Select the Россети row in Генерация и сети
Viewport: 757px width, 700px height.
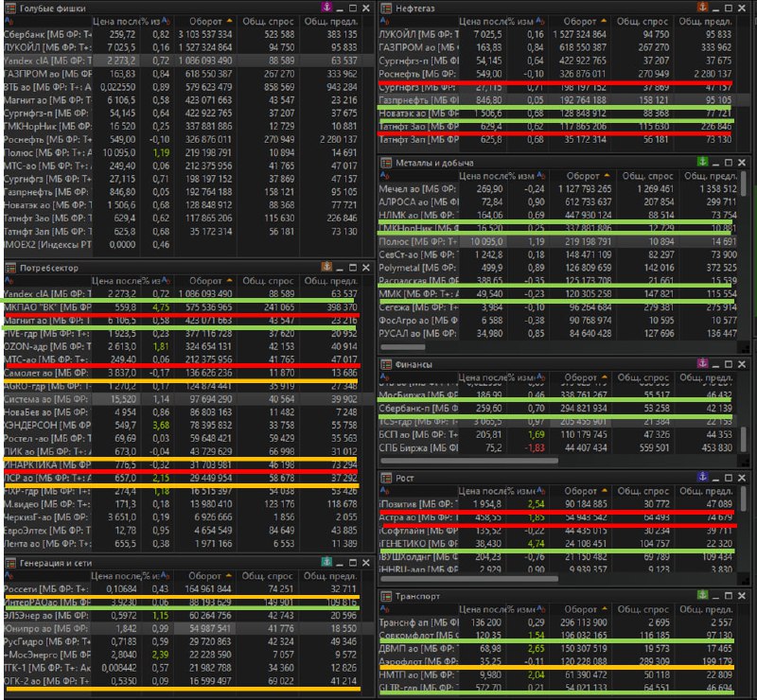pyautogui.click(x=188, y=589)
